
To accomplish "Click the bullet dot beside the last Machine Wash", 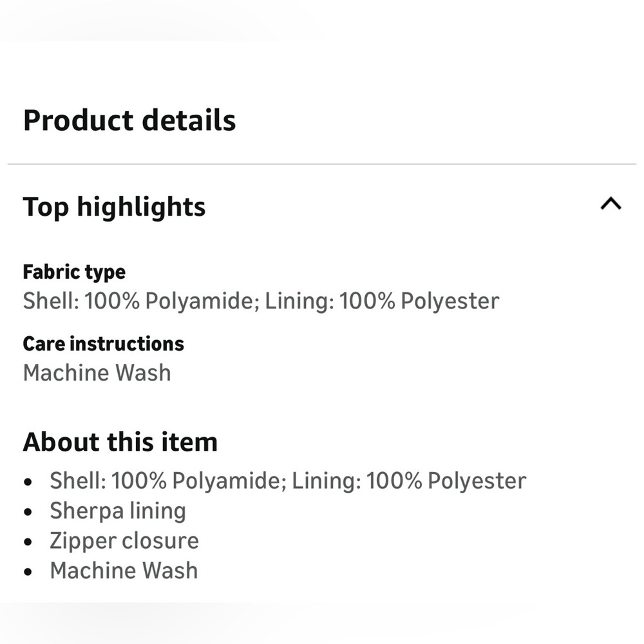I will tap(28, 572).
